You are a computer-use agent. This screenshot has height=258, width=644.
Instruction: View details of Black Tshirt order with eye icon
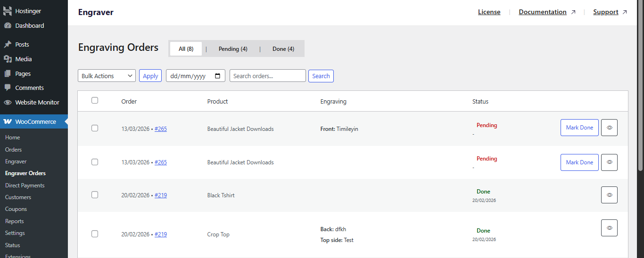pos(609,195)
